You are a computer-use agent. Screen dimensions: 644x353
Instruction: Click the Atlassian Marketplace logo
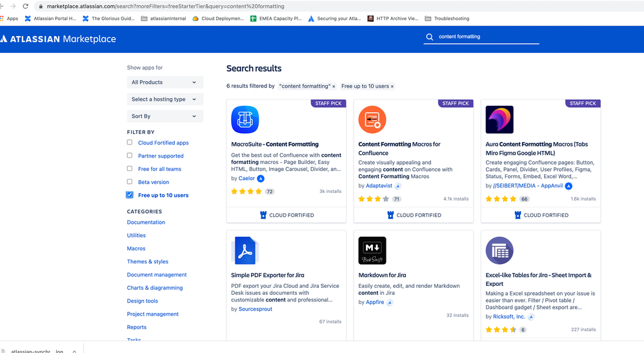pyautogui.click(x=58, y=39)
